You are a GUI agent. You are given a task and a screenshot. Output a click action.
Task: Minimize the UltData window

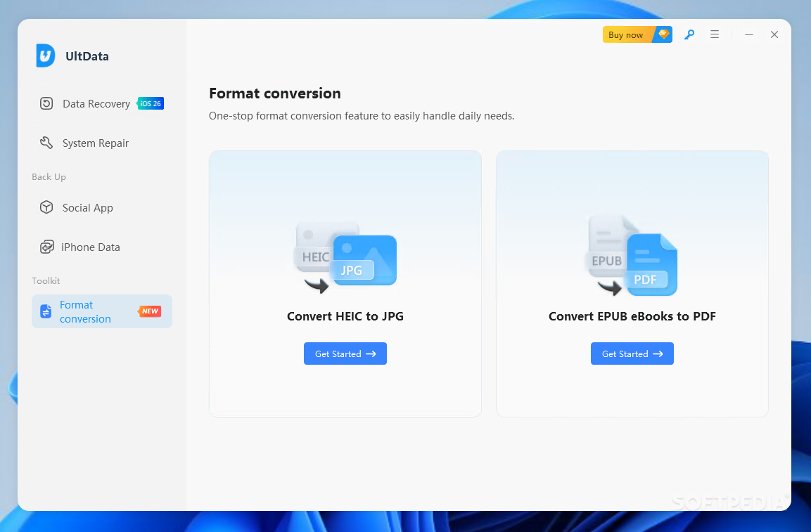click(749, 34)
